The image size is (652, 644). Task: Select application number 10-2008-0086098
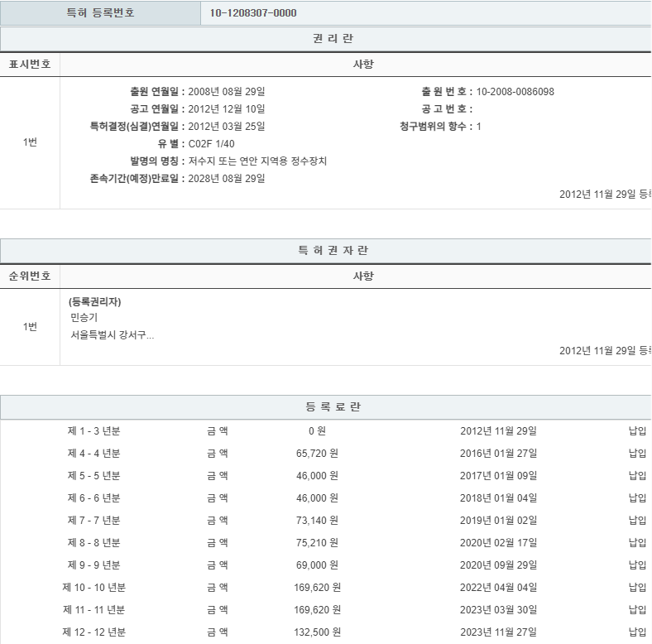pyautogui.click(x=515, y=92)
